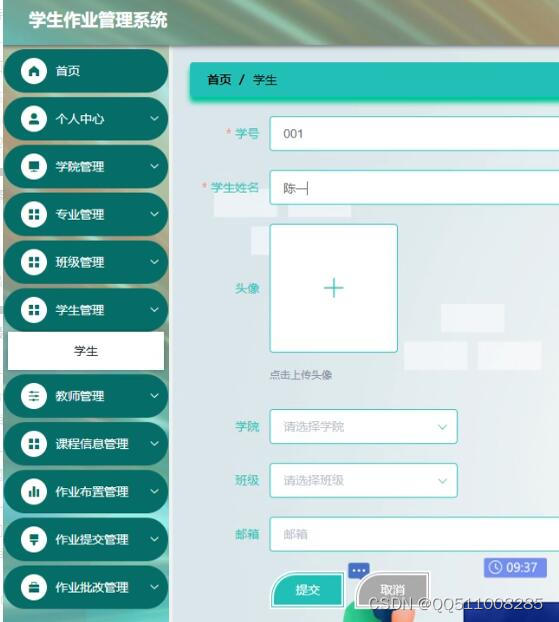Click the 点击上传头像 hint text
The width and height of the screenshot is (559, 622).
(301, 375)
